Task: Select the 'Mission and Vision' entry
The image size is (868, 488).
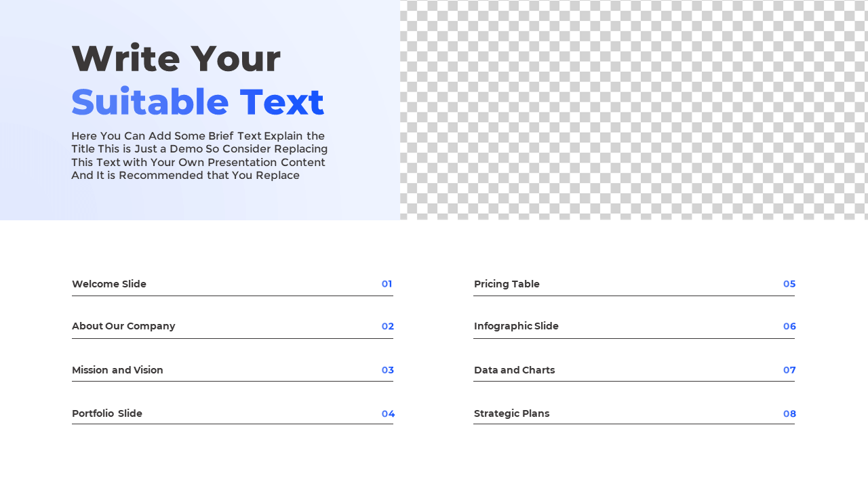Action: [117, 370]
